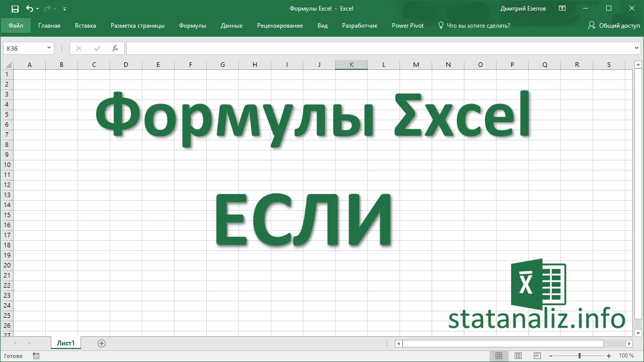Viewport: 644px width, 362px height.
Task: Switch to the Вставка ribbon tab
Action: pos(86,26)
